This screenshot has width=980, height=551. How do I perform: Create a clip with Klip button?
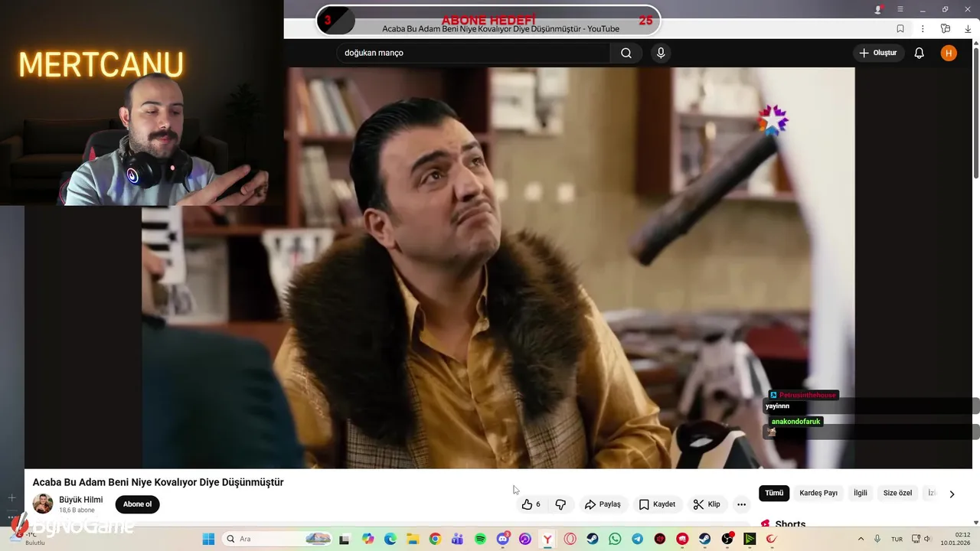(707, 504)
